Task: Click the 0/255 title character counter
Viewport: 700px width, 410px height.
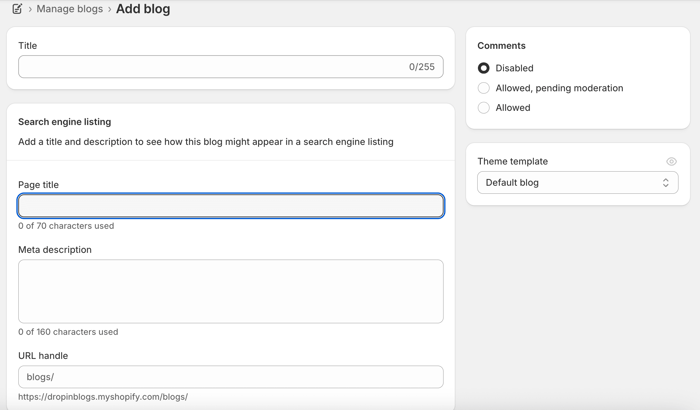Action: point(422,67)
